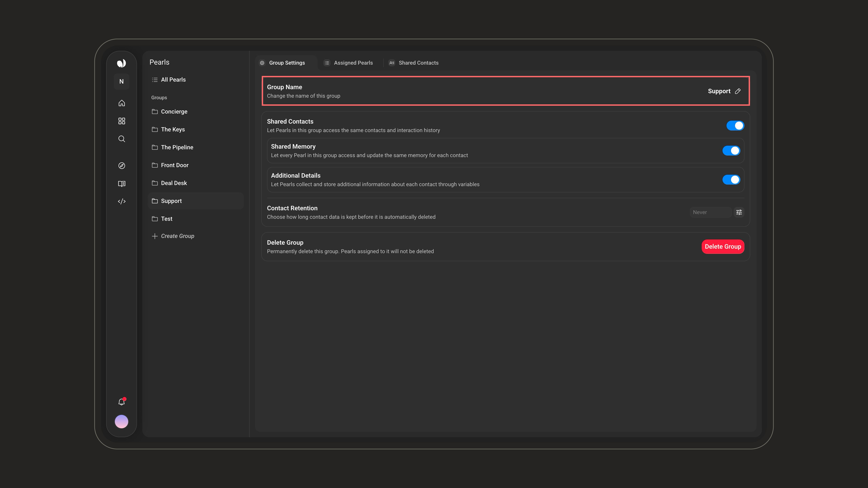The width and height of the screenshot is (868, 488).
Task: Toggle off Shared Contacts switch
Action: pos(735,126)
